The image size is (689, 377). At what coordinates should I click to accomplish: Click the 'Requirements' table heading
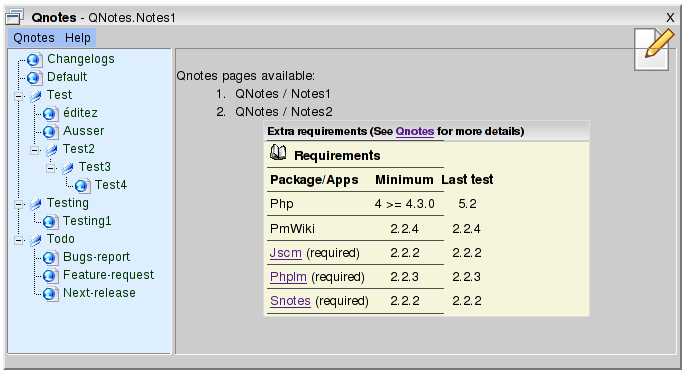tap(337, 156)
